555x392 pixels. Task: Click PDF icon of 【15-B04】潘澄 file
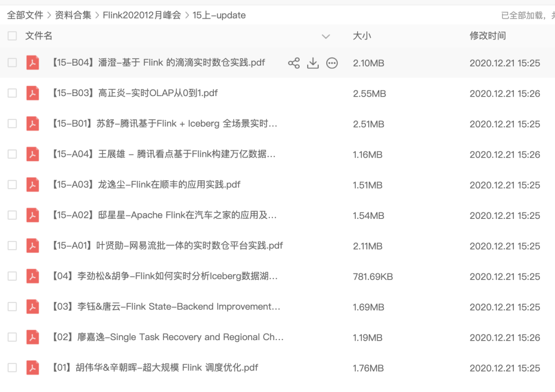(32, 63)
